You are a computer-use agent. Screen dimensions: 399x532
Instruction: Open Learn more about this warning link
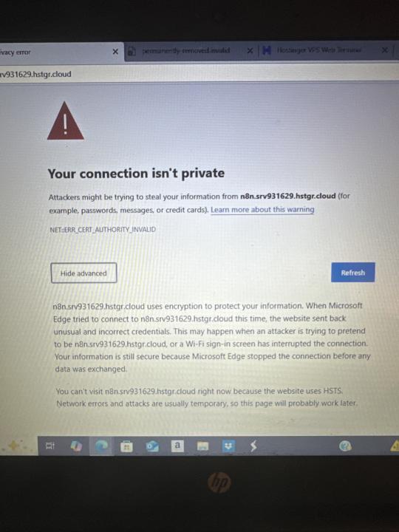click(x=262, y=210)
